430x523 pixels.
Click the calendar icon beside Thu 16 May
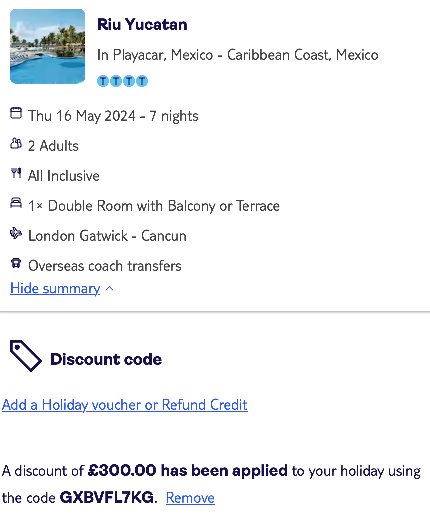(16, 113)
